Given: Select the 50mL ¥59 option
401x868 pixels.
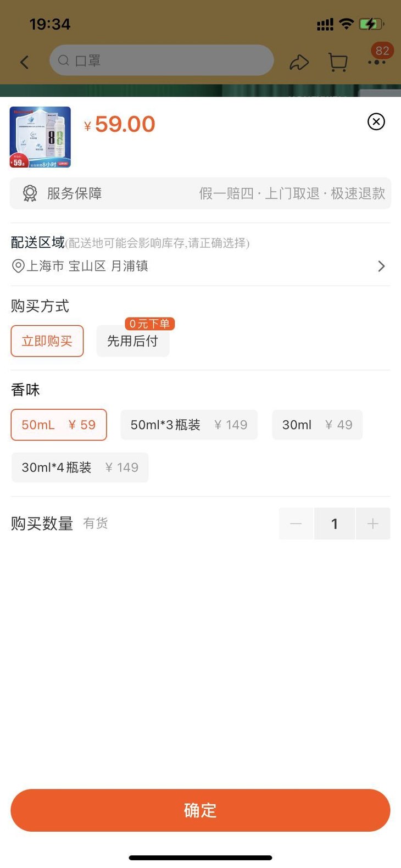Looking at the screenshot, I should tap(59, 425).
